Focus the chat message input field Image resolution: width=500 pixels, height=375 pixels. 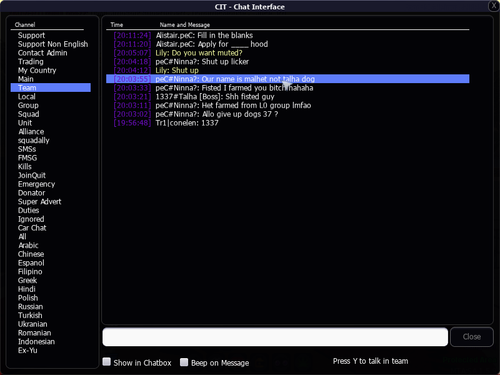275,337
